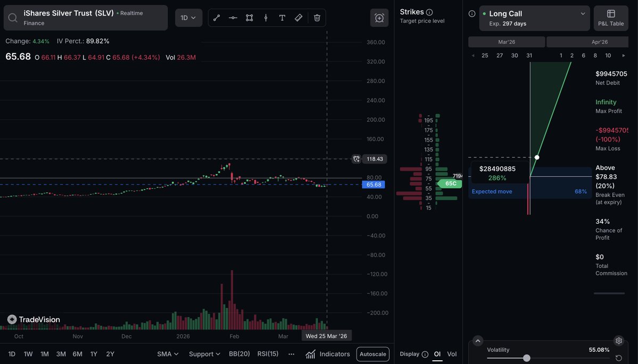Click the 65C strike marker
The height and width of the screenshot is (364, 638).
[450, 184]
